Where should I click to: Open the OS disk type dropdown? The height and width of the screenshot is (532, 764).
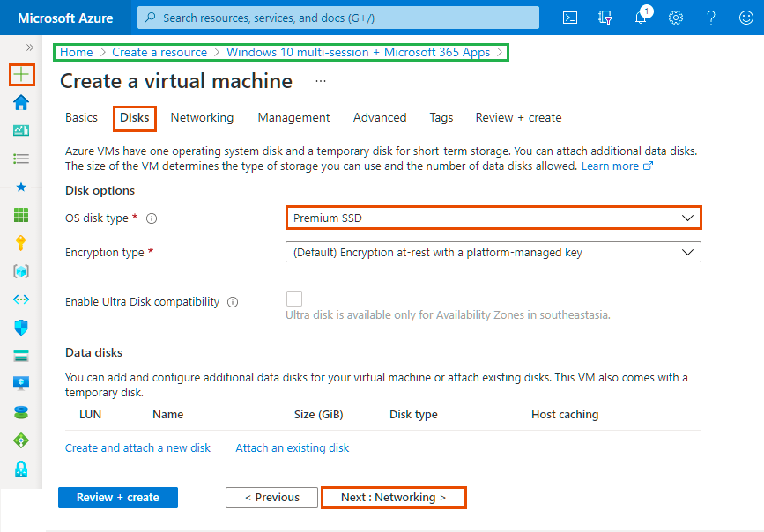[493, 218]
